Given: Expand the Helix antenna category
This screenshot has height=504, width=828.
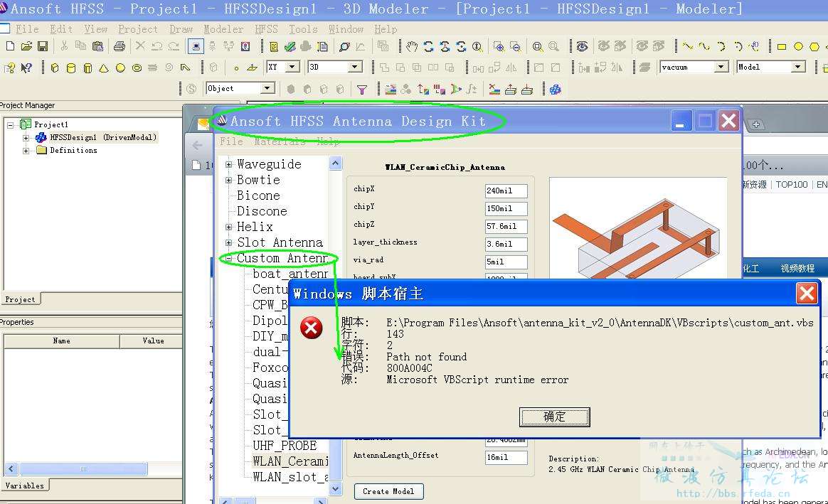Looking at the screenshot, I should tap(228, 227).
